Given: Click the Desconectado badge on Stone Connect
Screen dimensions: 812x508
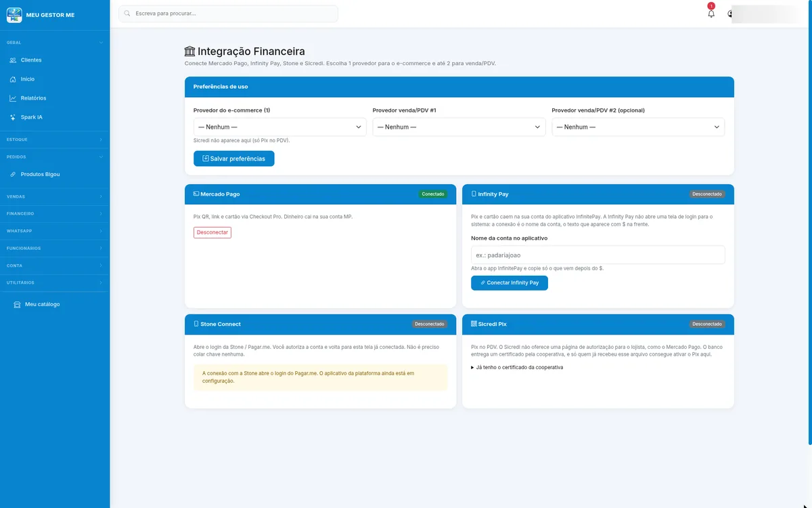Looking at the screenshot, I should (x=430, y=324).
